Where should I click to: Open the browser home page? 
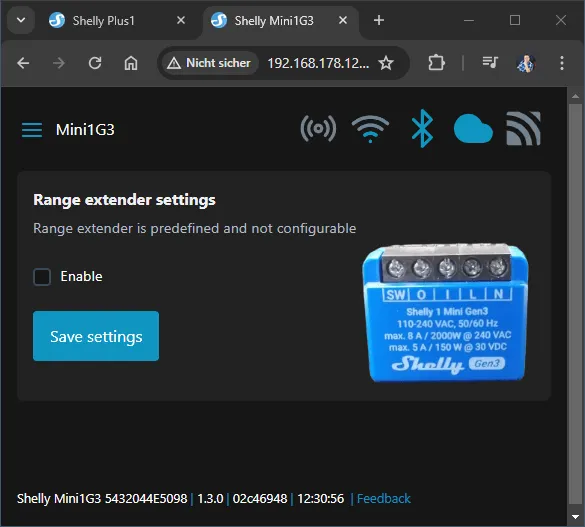[131, 63]
